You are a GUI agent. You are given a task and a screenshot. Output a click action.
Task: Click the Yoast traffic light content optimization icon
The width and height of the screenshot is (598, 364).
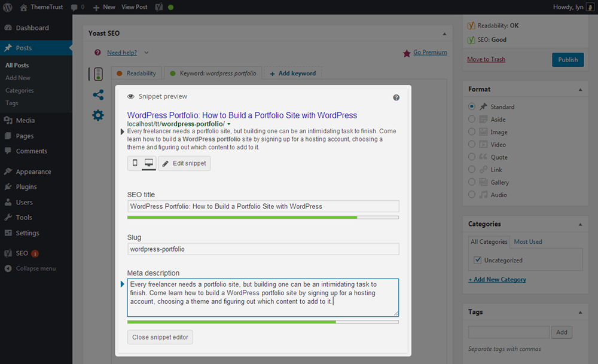point(97,74)
